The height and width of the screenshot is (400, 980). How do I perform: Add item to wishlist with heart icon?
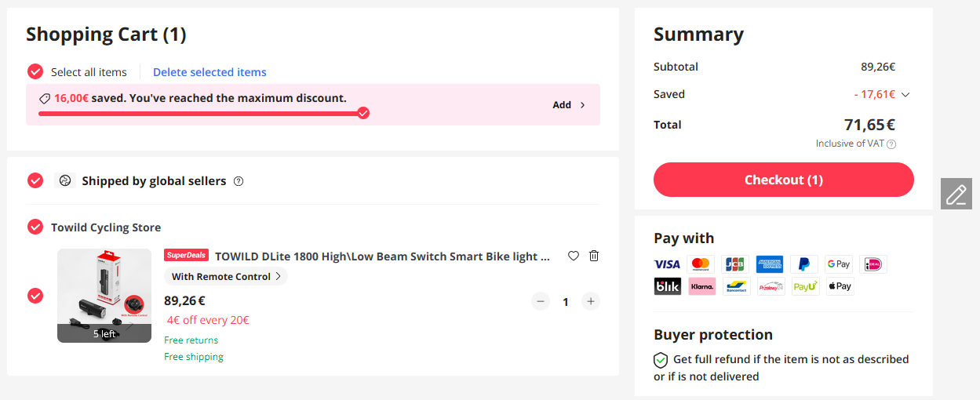click(x=574, y=256)
